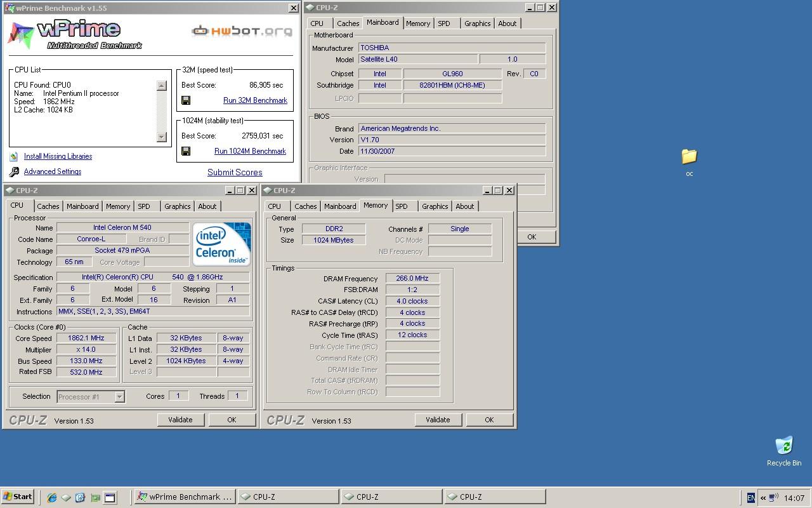Switch to Mainboard tab in CPU tab window
This screenshot has width=812, height=508.
click(82, 206)
